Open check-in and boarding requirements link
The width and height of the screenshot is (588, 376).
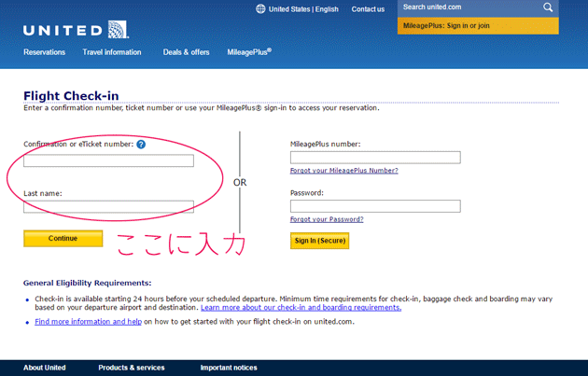pyautogui.click(x=301, y=307)
